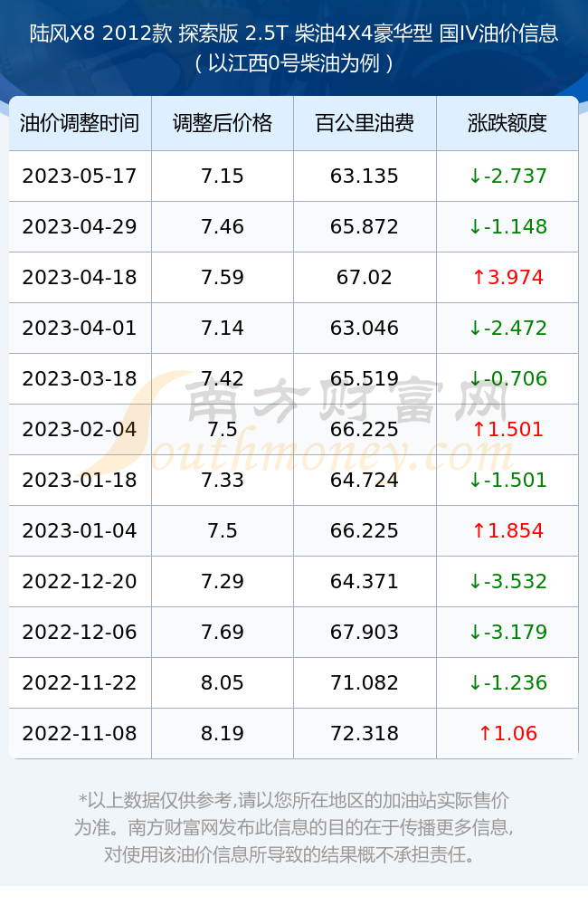Screen dimensions: 588x905
Task: Click the 2022-12-06 date cell
Action: click(x=80, y=632)
